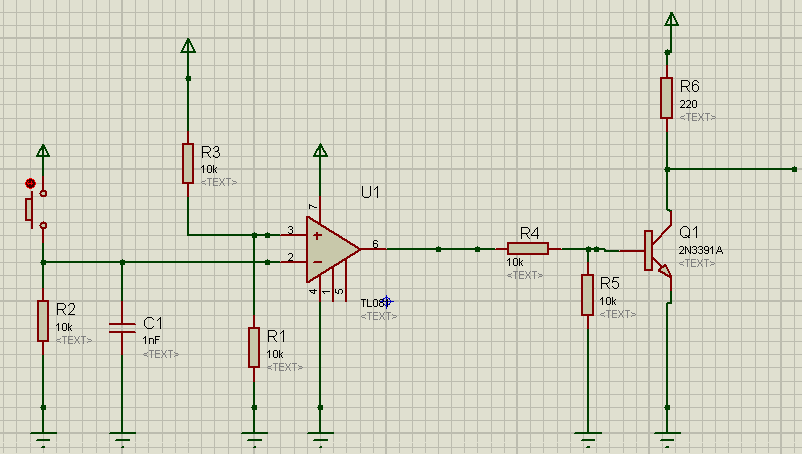Click the 10k value under R4
Image resolution: width=802 pixels, height=454 pixels.
click(515, 262)
